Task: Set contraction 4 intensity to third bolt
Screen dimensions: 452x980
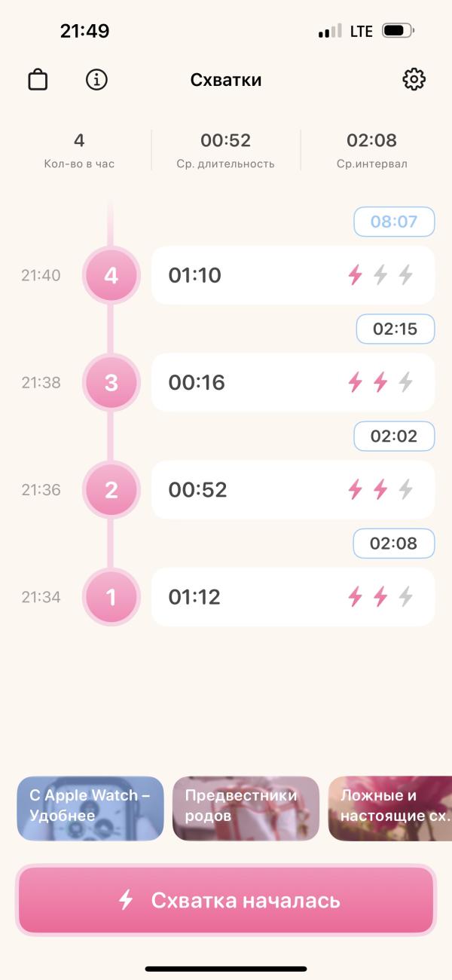Action: 406,275
